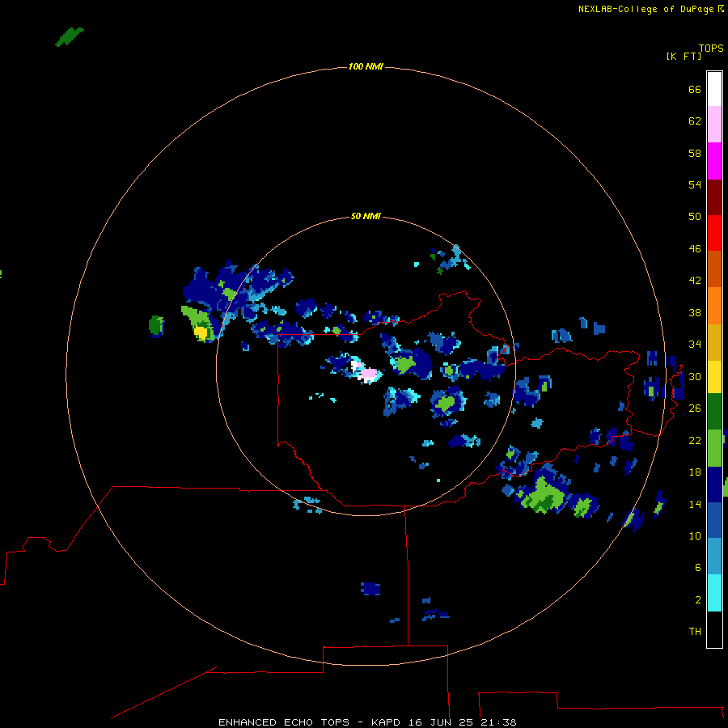The image size is (728, 728).
Task: Select the '46' legend value
Action: pyautogui.click(x=695, y=249)
